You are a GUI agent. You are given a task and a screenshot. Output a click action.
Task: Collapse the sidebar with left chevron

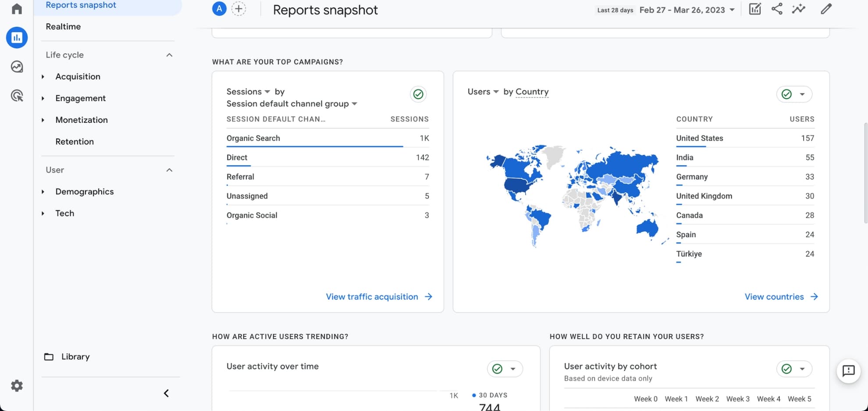point(166,393)
